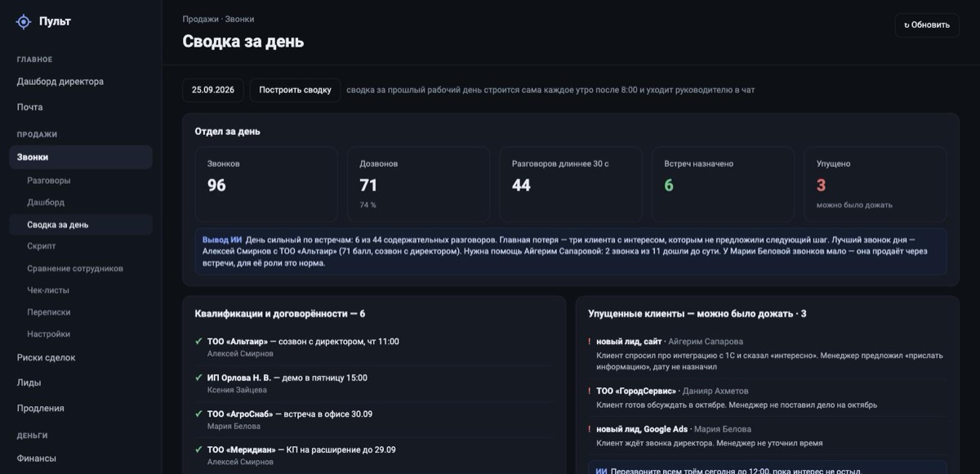Click the Обновить refresh button
The height and width of the screenshot is (474, 980).
pos(927,25)
